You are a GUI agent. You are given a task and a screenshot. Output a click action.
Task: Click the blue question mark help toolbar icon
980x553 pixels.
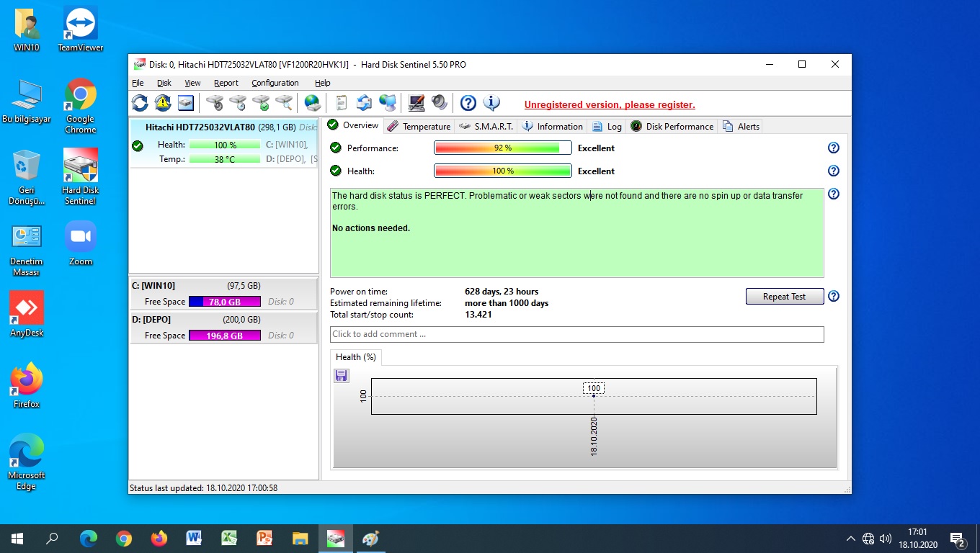[x=468, y=103]
